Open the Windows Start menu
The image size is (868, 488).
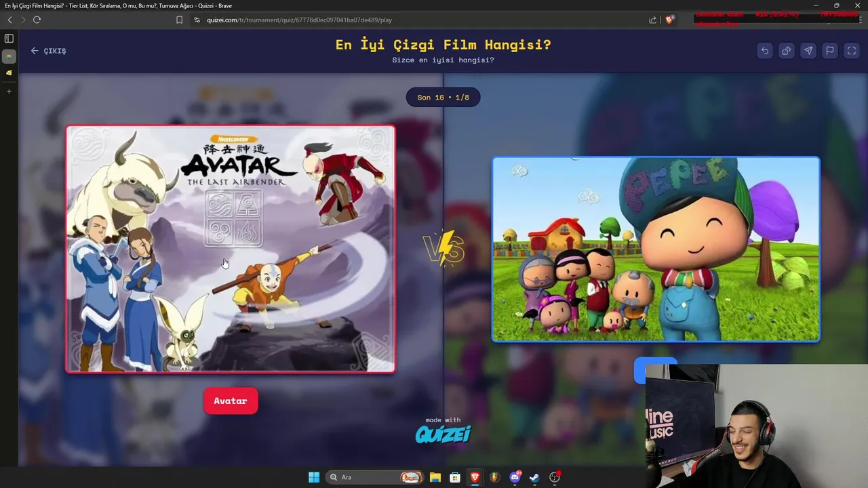pos(314,477)
